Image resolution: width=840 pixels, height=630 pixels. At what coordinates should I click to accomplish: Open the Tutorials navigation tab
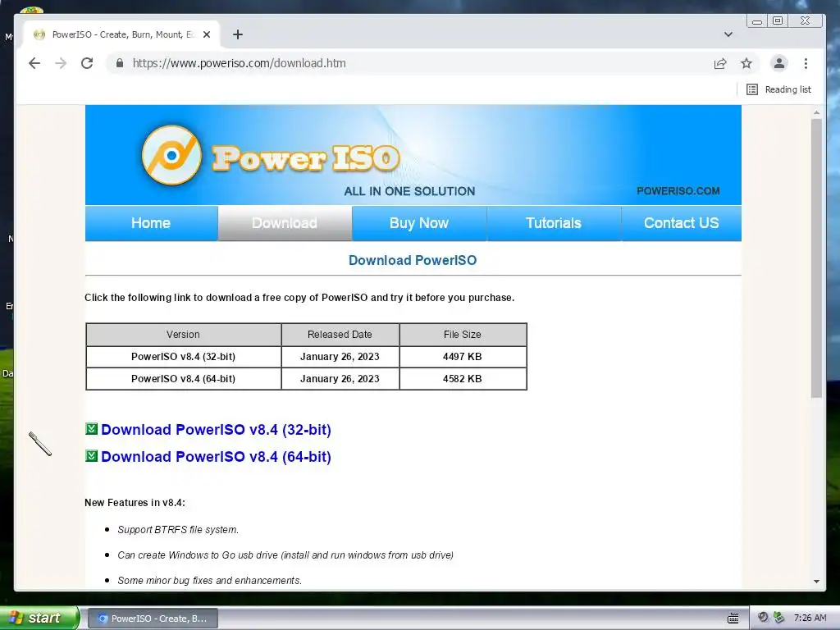click(554, 223)
